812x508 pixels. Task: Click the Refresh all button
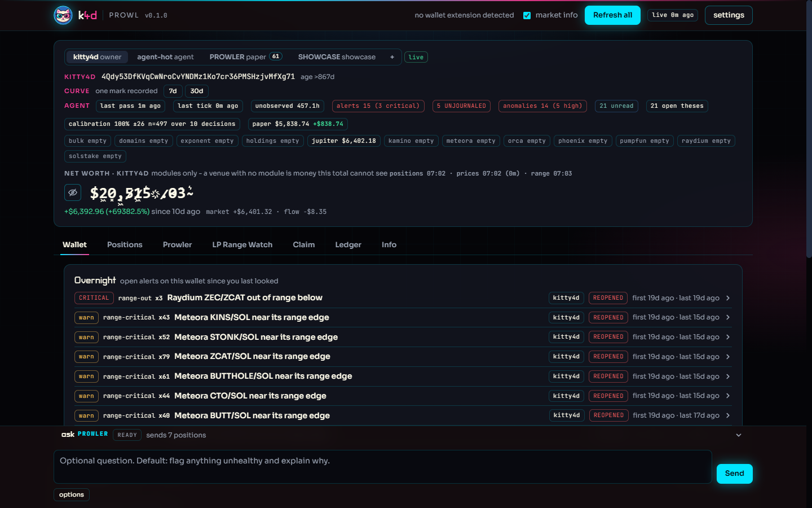612,15
